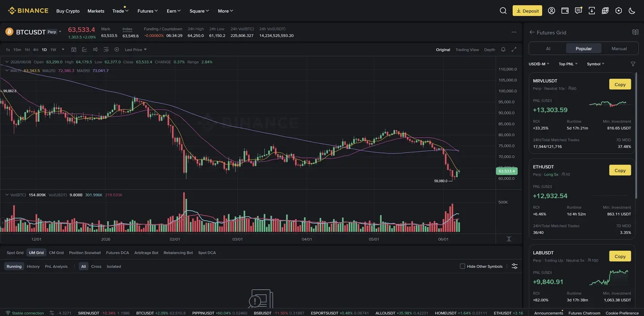Open the app download icon
Viewport: 644px width, 316px height.
592,11
